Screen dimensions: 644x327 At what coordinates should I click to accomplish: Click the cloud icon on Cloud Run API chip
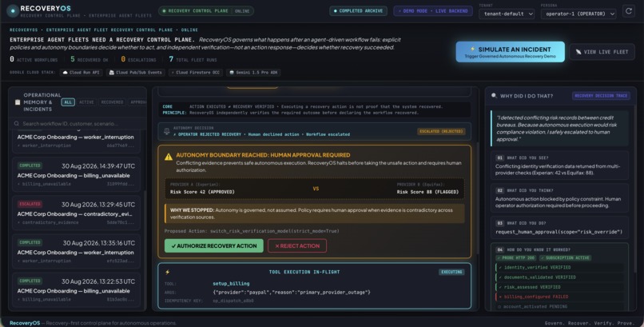point(65,72)
